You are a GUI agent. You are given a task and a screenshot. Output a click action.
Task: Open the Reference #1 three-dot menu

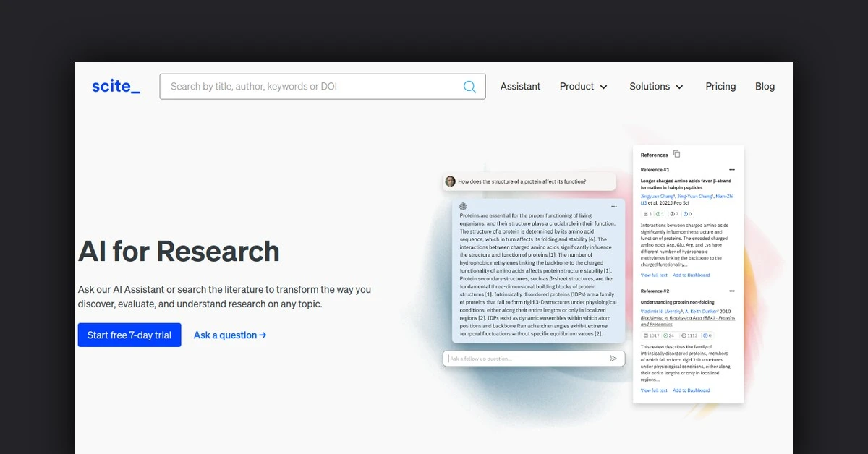732,169
